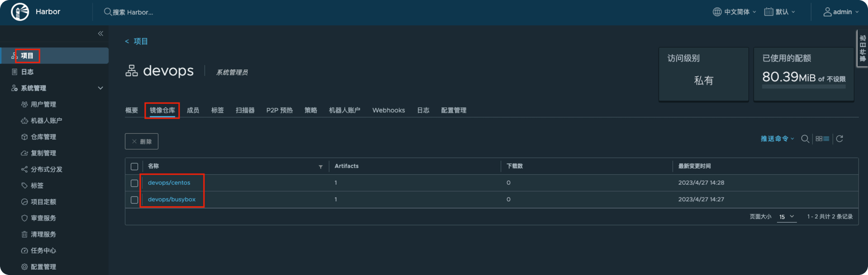Click the filter icon in 名称 column
The width and height of the screenshot is (868, 275).
pos(321,167)
